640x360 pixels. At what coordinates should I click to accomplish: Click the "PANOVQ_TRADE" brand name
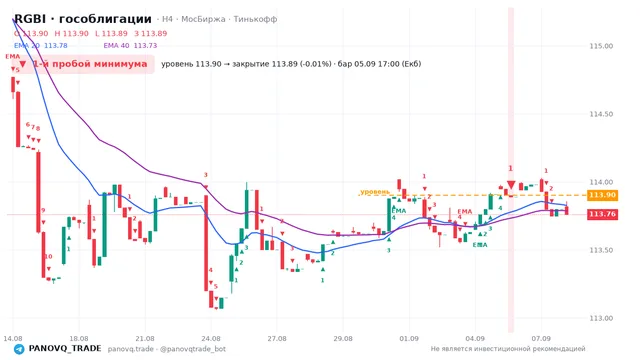65,349
